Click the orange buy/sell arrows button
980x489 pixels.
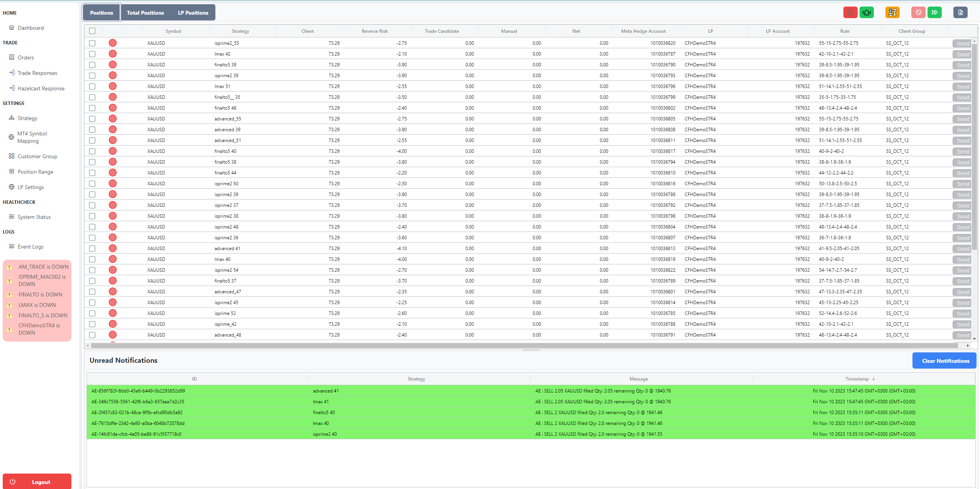click(892, 13)
